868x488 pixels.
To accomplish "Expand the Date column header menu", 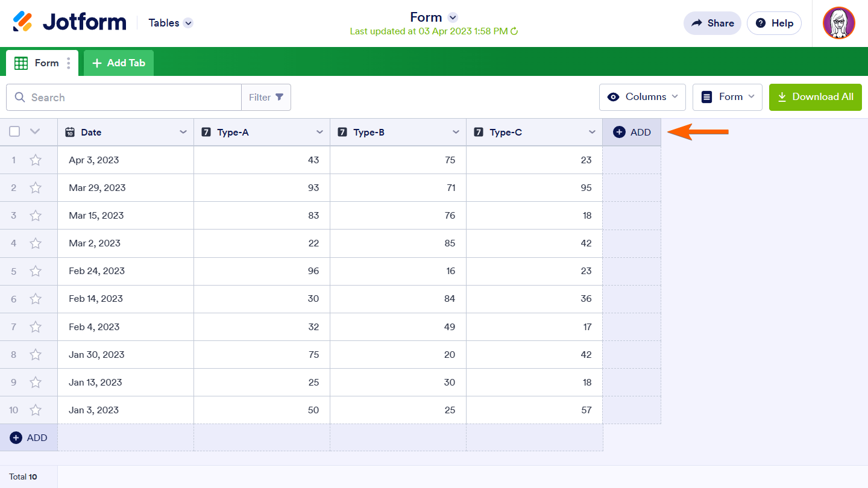I will click(x=183, y=132).
